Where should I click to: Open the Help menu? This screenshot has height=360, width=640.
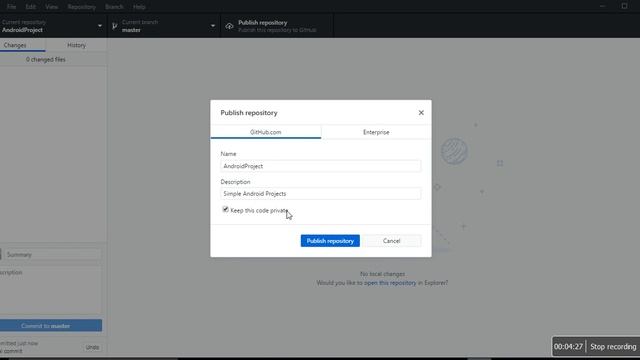coord(139,7)
